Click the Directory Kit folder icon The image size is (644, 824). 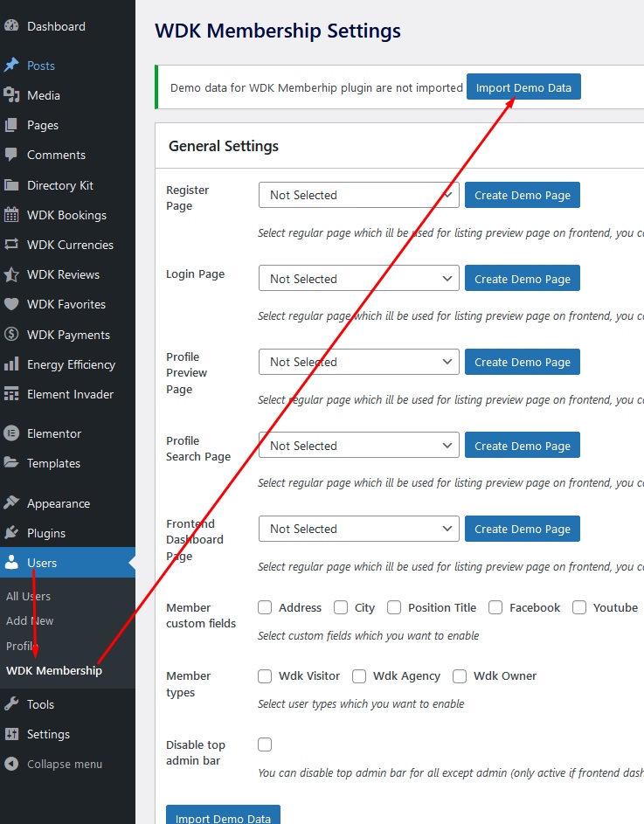[x=11, y=185]
